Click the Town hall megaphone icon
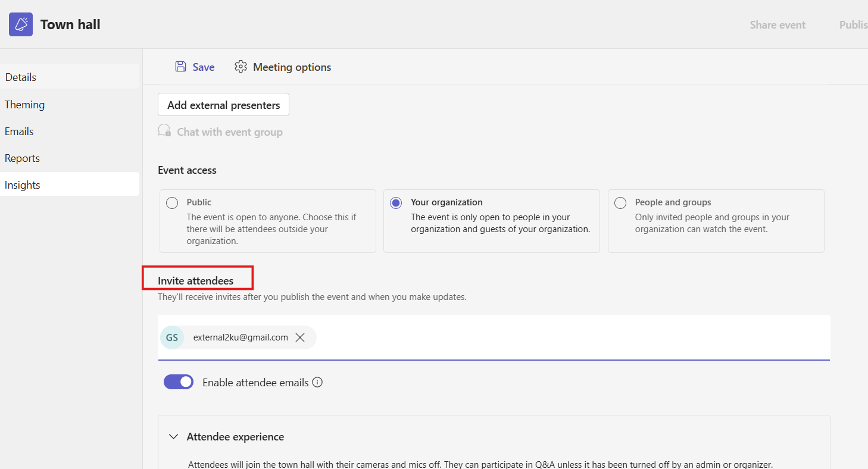 click(21, 24)
